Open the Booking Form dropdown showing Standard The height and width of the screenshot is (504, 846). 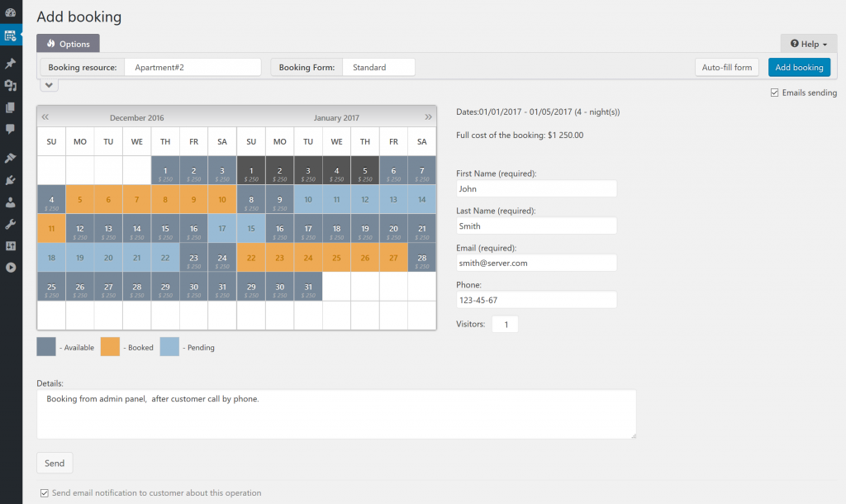378,67
